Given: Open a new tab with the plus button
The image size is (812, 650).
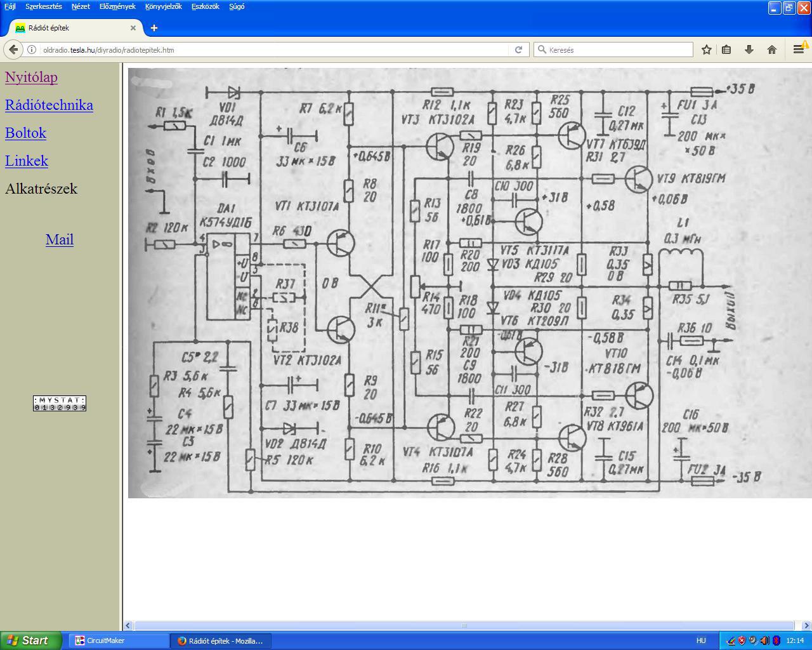Looking at the screenshot, I should pos(154,28).
